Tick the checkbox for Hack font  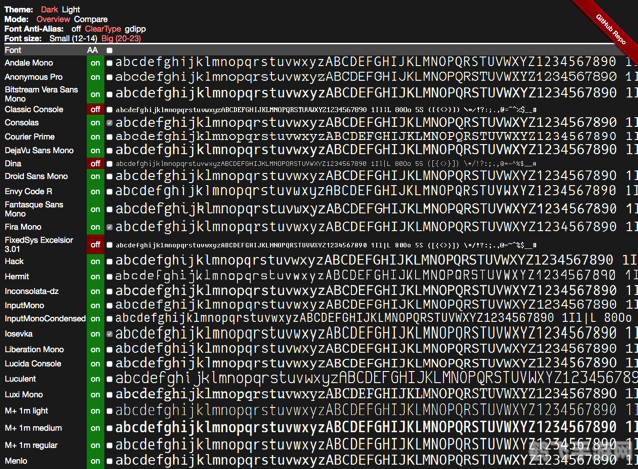110,262
